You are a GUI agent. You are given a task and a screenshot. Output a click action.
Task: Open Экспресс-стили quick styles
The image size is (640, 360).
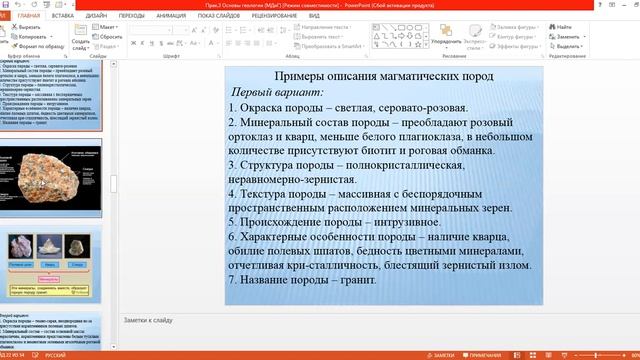click(x=474, y=37)
